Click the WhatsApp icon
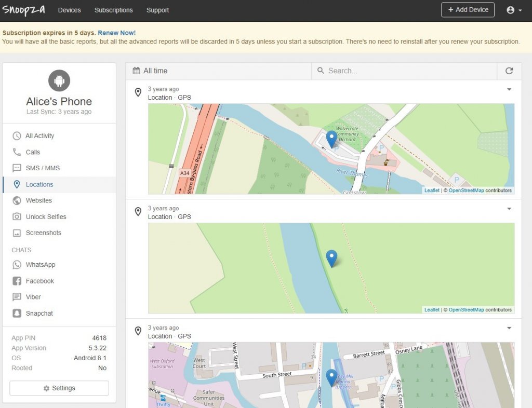This screenshot has height=408, width=532. click(17, 265)
